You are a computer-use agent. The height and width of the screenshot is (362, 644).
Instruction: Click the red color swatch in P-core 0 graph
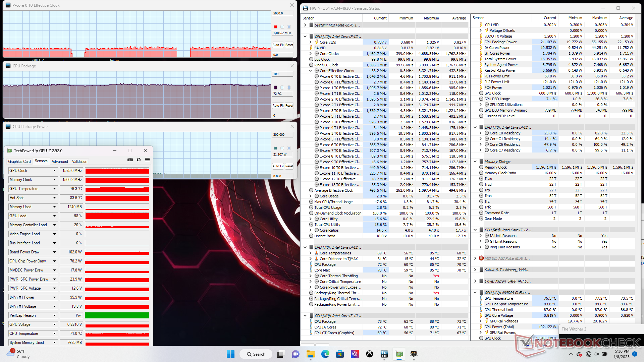point(275,27)
